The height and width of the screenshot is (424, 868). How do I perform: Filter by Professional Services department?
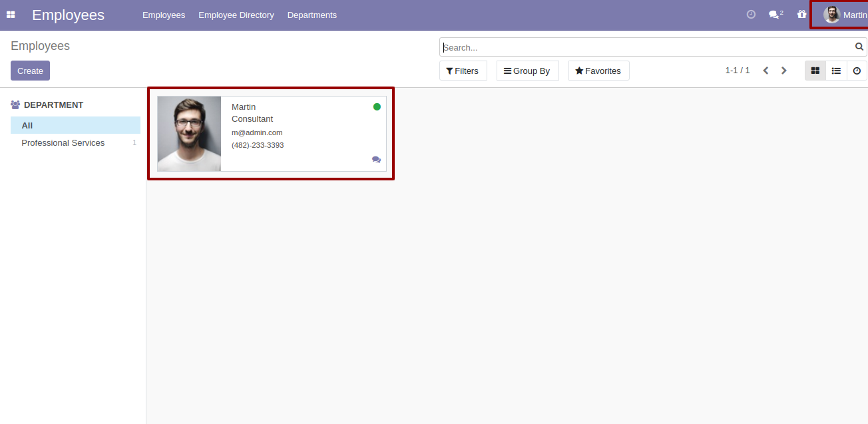[75, 142]
